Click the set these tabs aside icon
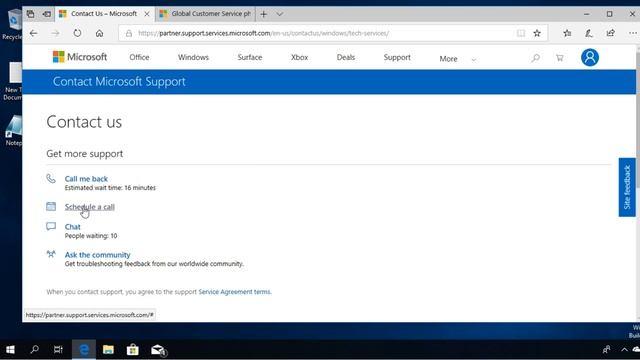 tap(47, 14)
